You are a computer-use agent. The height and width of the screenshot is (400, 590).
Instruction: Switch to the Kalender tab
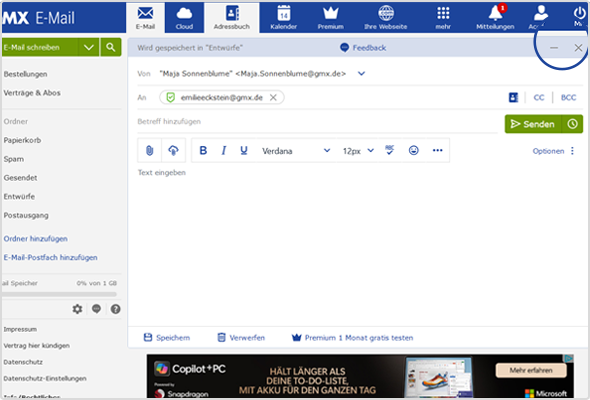pos(283,17)
